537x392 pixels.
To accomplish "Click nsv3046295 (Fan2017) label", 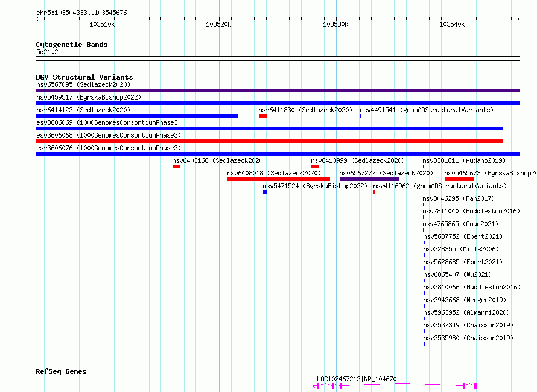I will coord(459,198).
